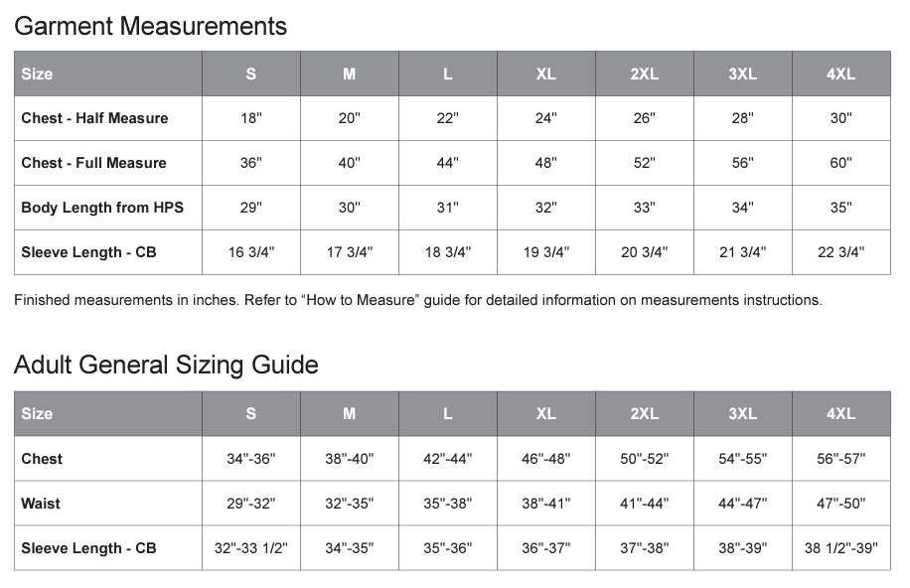Select the Chest - Half Measure row label
Screen dimensions: 910x588
[94, 118]
